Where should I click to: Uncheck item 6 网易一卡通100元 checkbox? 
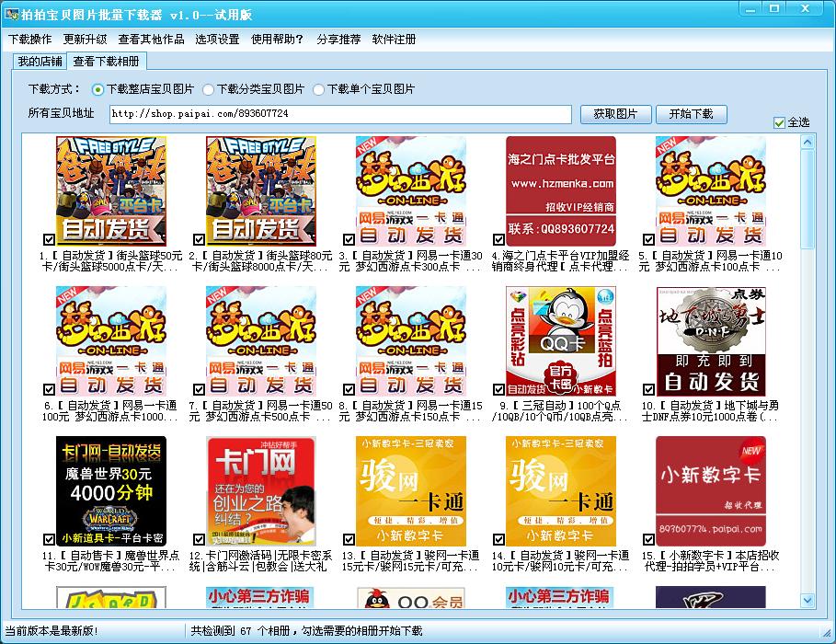pyautogui.click(x=49, y=389)
